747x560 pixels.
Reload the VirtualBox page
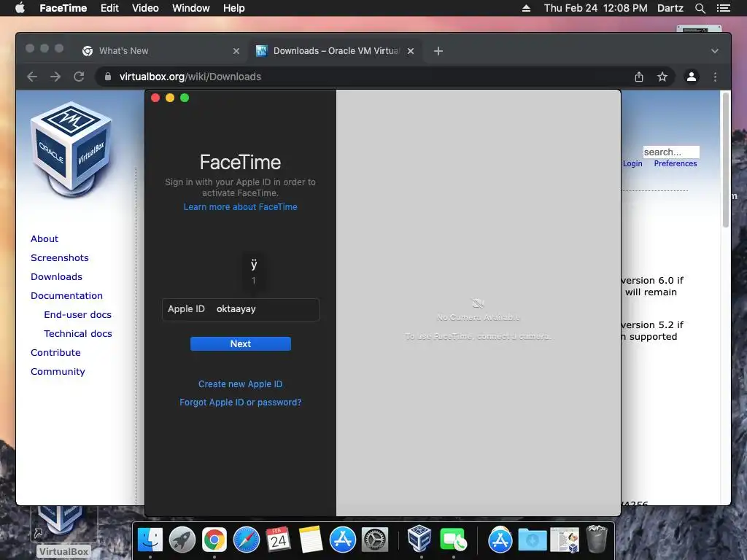[79, 77]
